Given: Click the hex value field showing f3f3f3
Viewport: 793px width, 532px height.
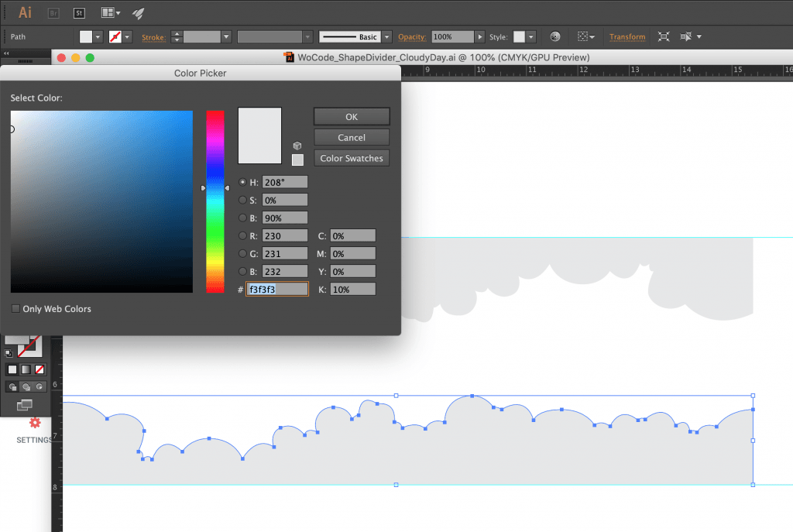Looking at the screenshot, I should (276, 288).
